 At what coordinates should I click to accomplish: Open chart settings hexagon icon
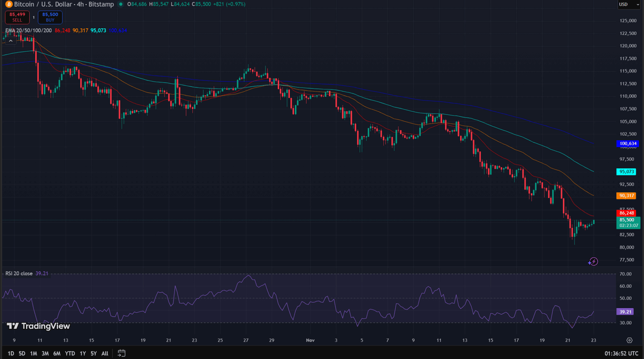coord(629,340)
